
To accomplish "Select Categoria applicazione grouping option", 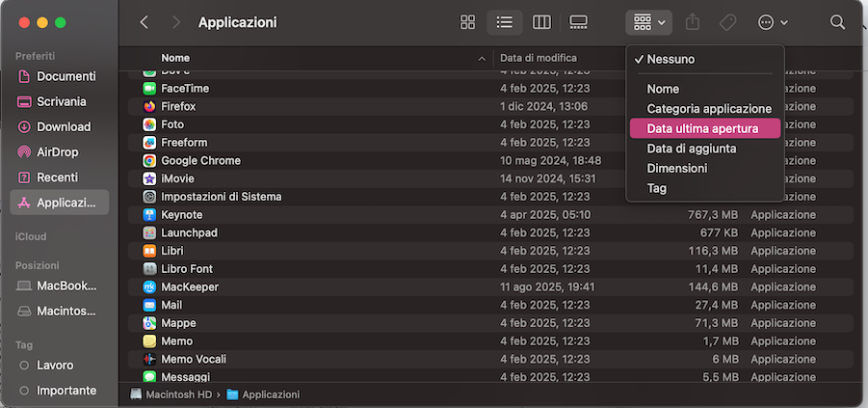I will (x=709, y=109).
